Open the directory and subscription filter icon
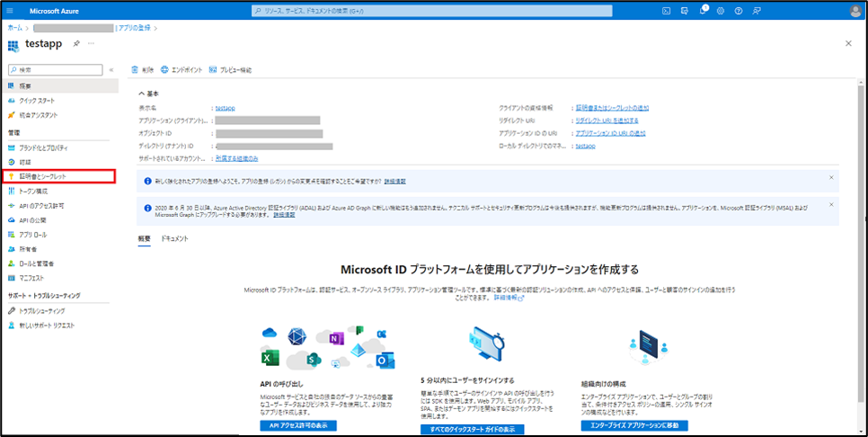The height and width of the screenshot is (437, 868). point(685,11)
